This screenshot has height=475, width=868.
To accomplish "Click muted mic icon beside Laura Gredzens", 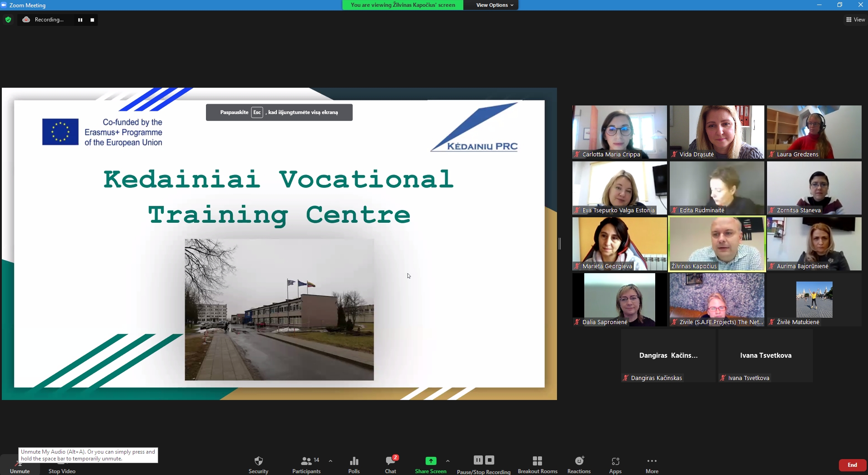I will (772, 155).
